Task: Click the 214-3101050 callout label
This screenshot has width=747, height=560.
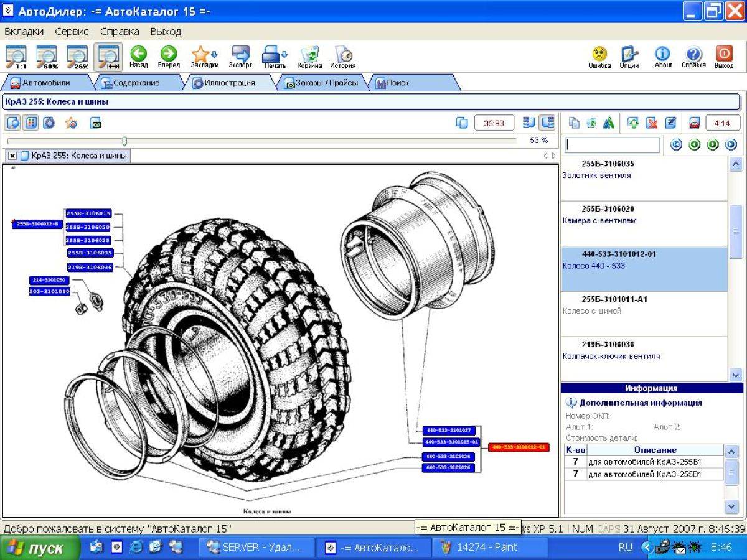Action: 50,280
